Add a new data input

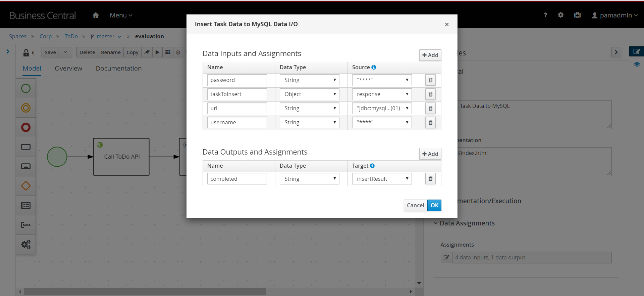[x=430, y=55]
